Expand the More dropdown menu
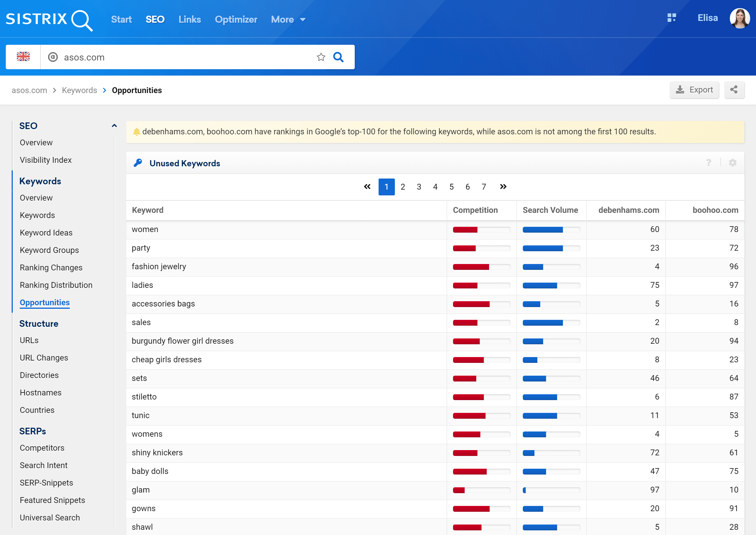 (288, 19)
